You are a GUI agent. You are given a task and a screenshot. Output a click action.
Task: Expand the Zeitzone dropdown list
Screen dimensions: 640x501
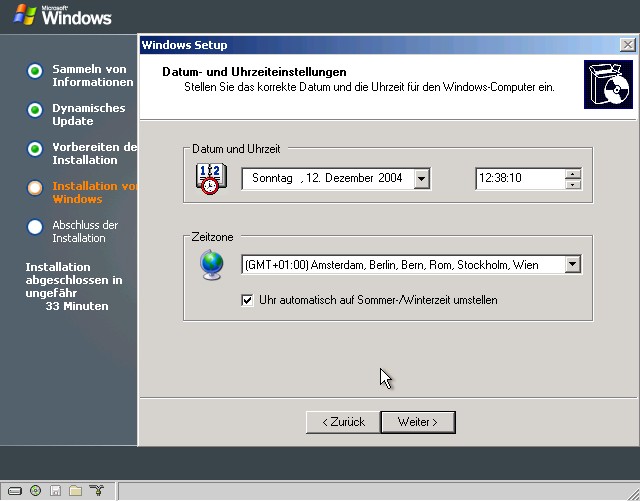coord(573,264)
